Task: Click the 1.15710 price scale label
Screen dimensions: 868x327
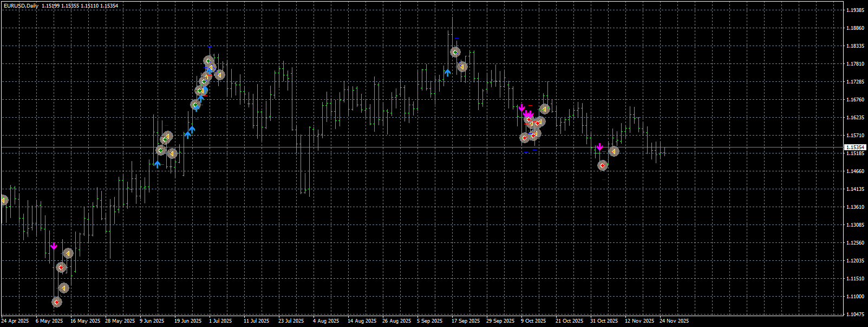Action: click(x=855, y=136)
